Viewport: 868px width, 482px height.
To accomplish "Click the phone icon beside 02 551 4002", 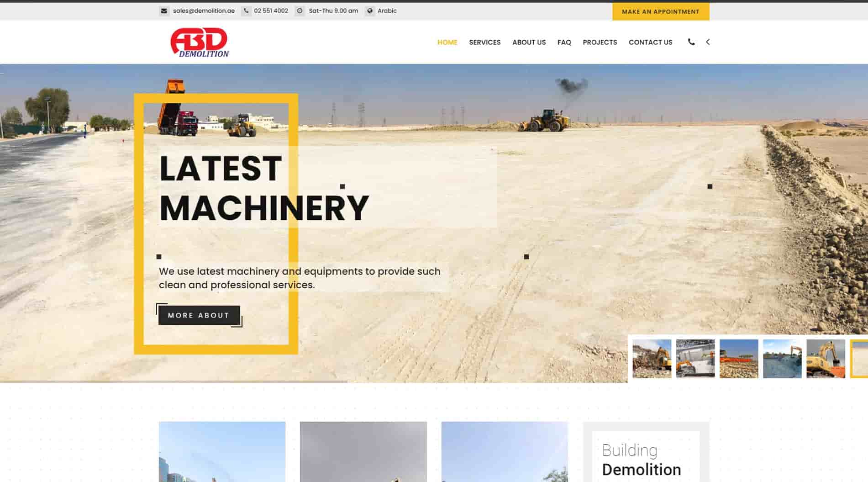I will [247, 11].
